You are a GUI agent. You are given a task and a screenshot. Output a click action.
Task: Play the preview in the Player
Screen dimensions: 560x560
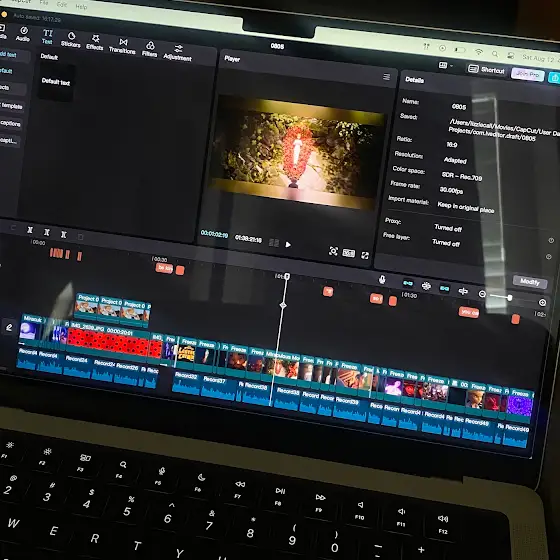(288, 245)
